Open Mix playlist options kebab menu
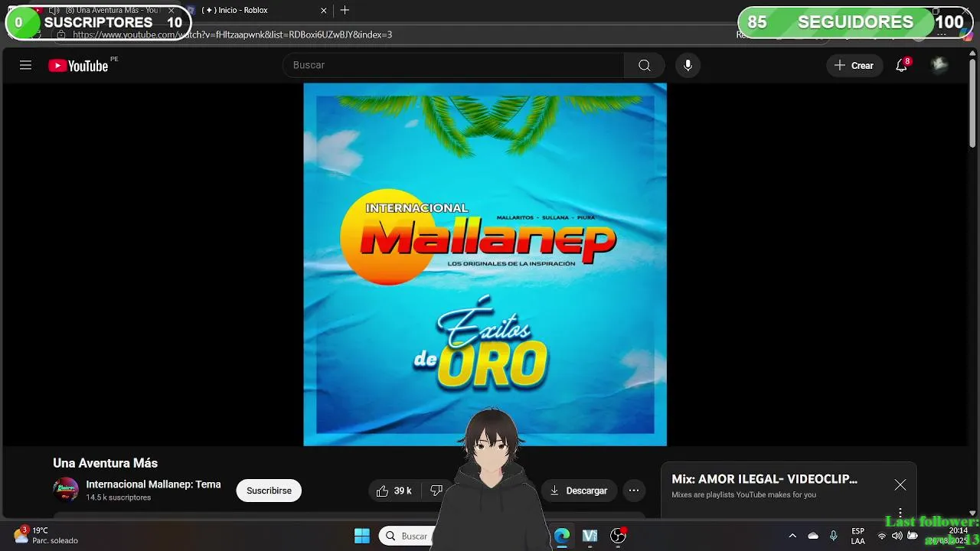 point(900,513)
